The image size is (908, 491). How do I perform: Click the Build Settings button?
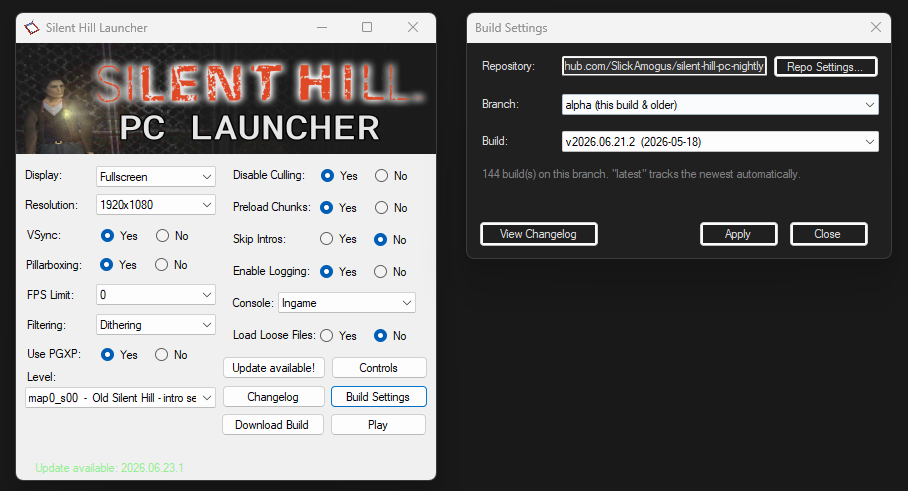379,397
